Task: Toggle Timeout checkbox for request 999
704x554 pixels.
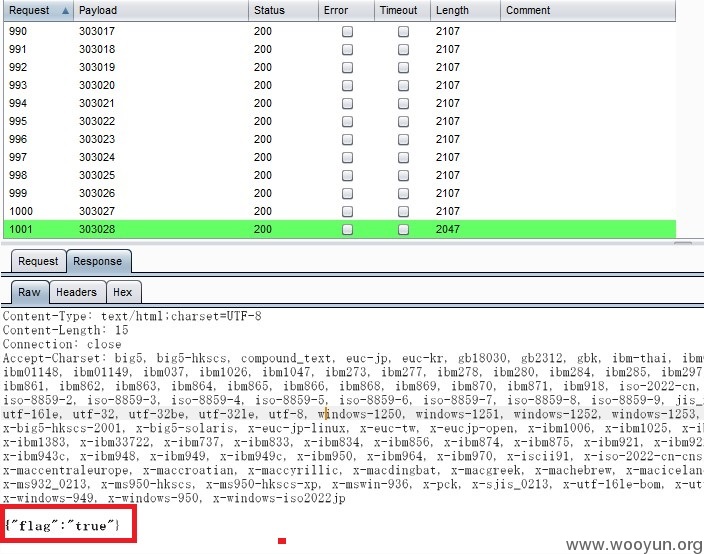Action: pos(404,193)
